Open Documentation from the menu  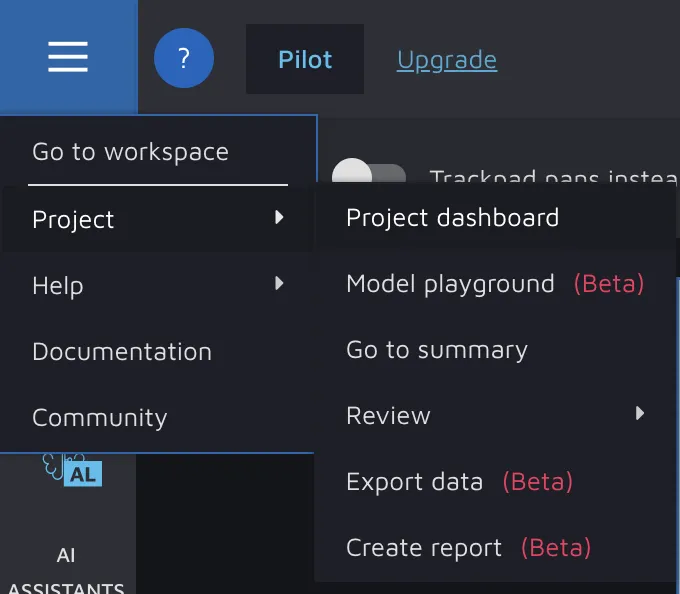[x=122, y=352]
